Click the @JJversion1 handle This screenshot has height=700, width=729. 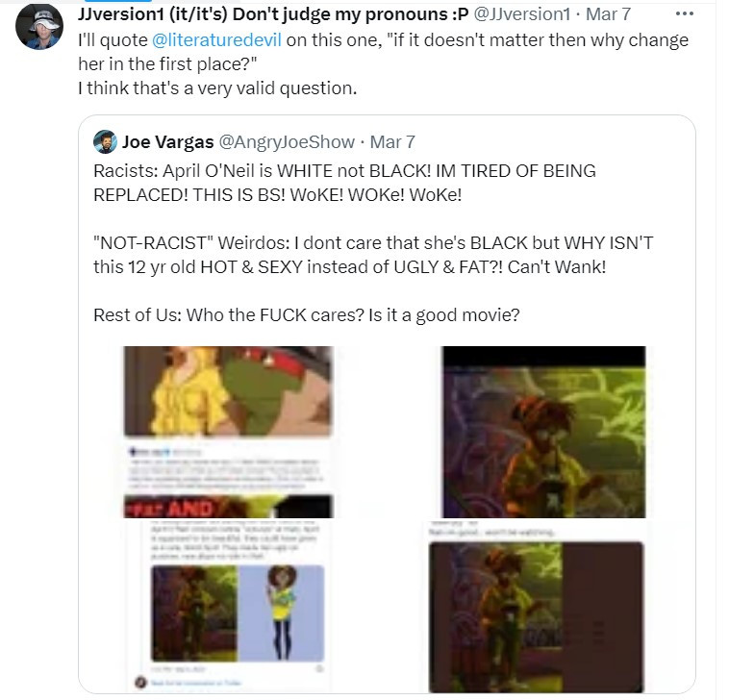tap(521, 14)
